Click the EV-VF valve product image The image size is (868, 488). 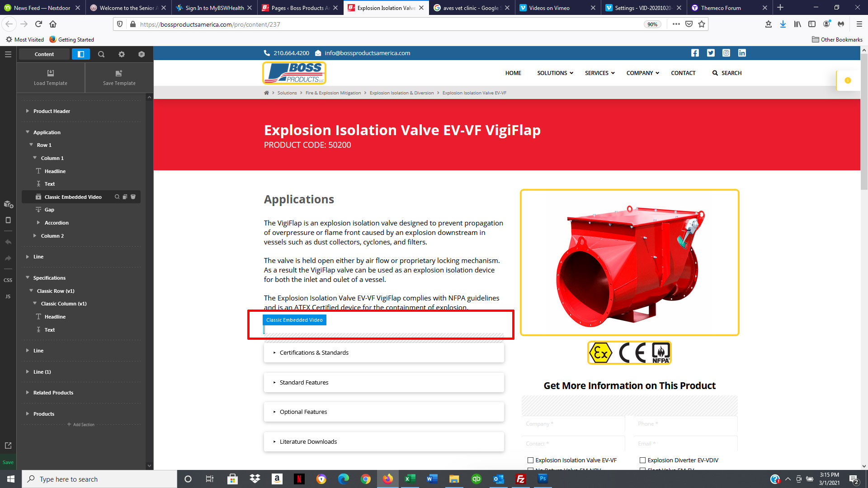[x=629, y=263]
